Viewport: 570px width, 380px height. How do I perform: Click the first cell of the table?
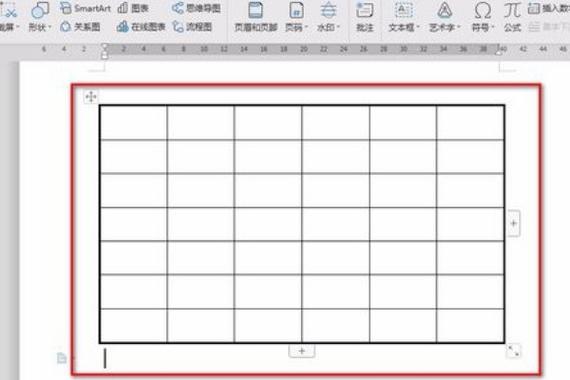pos(133,123)
